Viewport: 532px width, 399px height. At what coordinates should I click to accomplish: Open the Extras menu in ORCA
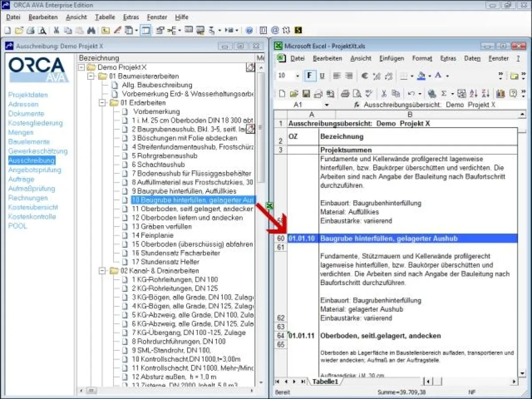coord(131,17)
